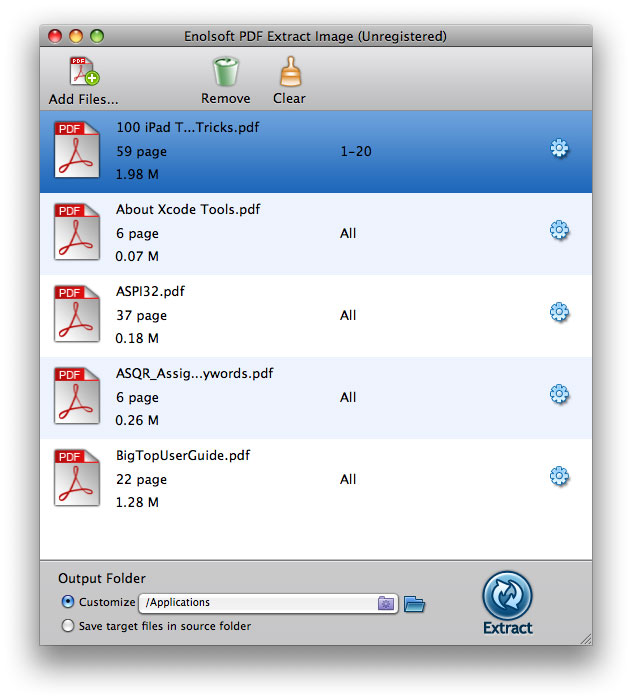Click the Clear brush icon
This screenshot has width=632, height=700.
tap(291, 71)
